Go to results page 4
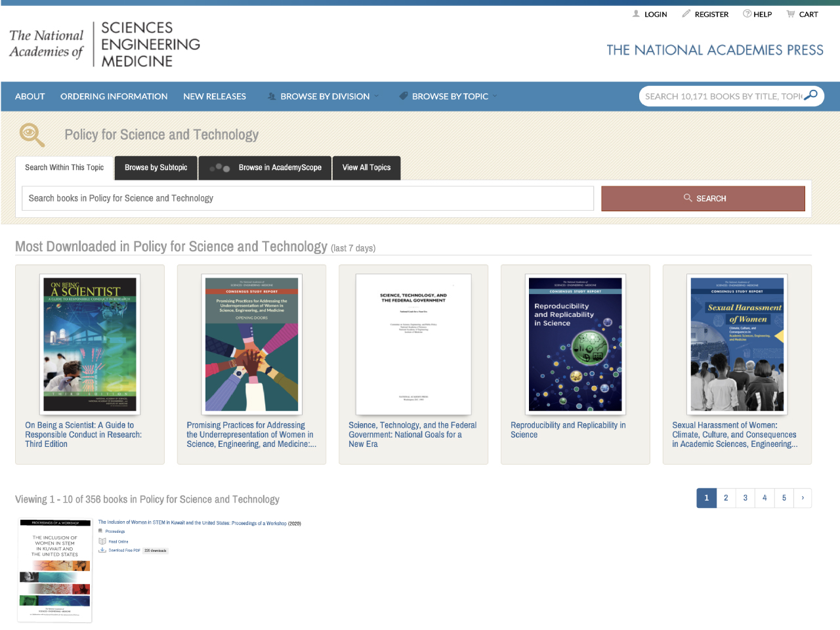 click(x=765, y=498)
